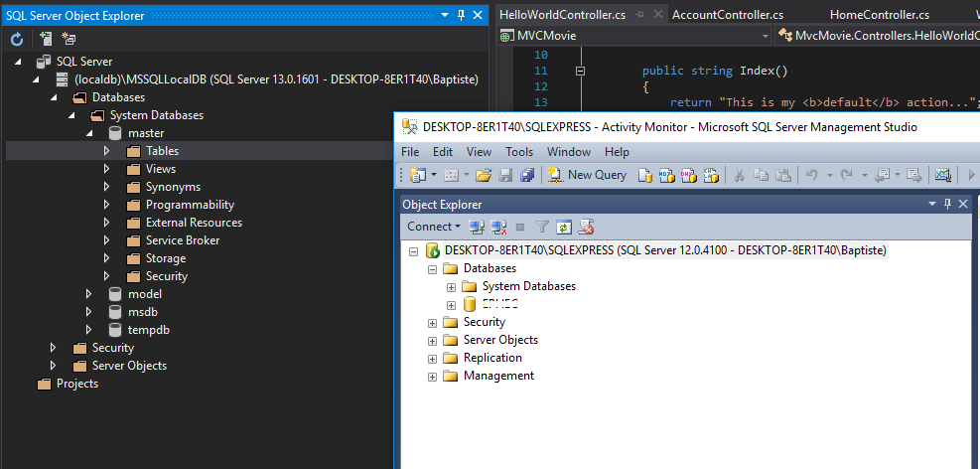Screen dimensions: 980x469
Task: Select the External Resources folder
Action: (x=194, y=222)
